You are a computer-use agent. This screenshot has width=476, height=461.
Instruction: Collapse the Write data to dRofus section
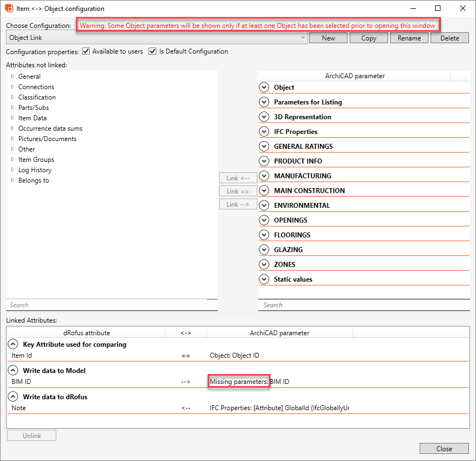tap(13, 397)
